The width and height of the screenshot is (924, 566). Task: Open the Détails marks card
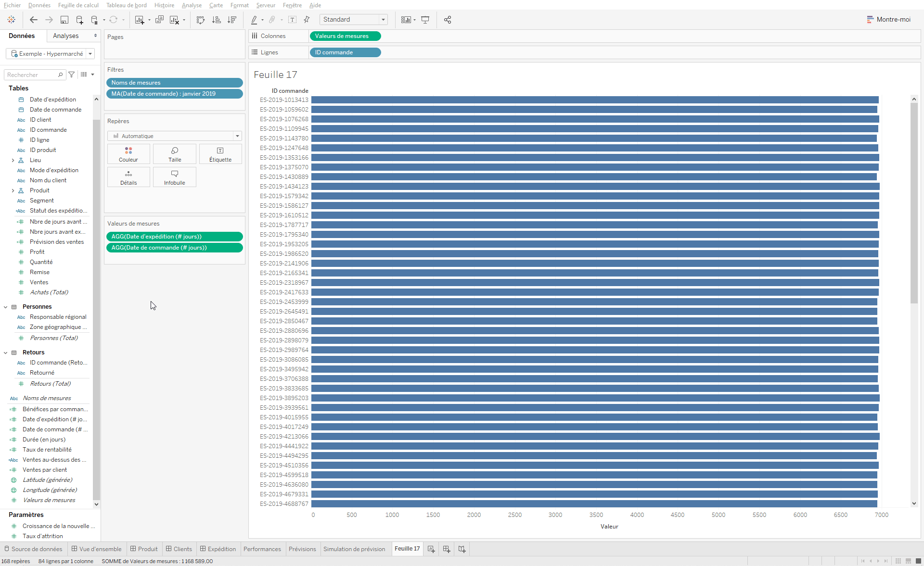(128, 177)
